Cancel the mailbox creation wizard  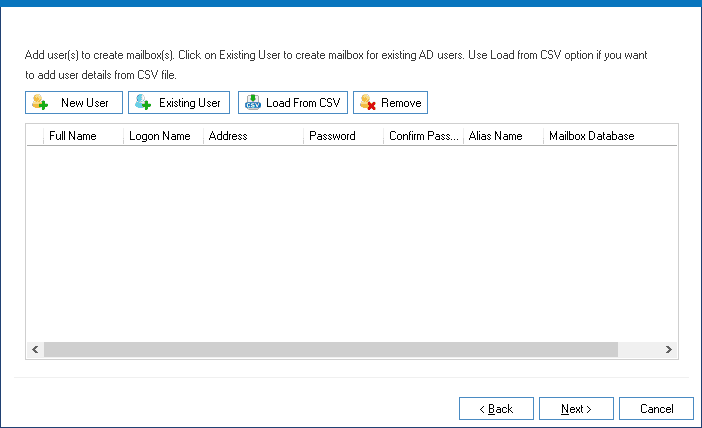(656, 408)
